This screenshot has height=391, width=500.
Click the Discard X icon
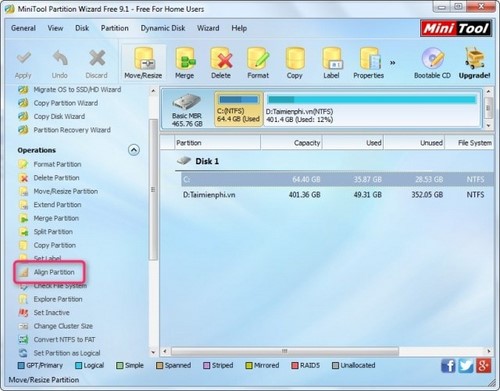tap(97, 58)
